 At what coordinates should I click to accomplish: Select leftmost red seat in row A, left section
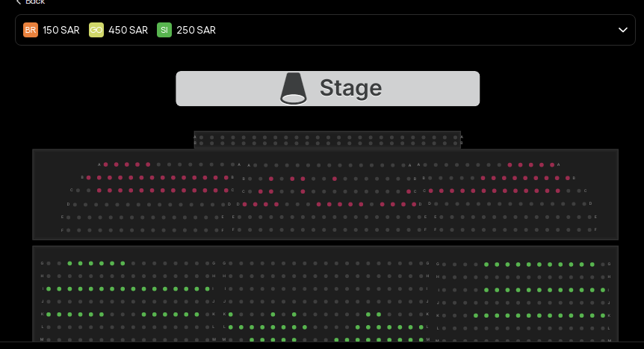[105, 164]
